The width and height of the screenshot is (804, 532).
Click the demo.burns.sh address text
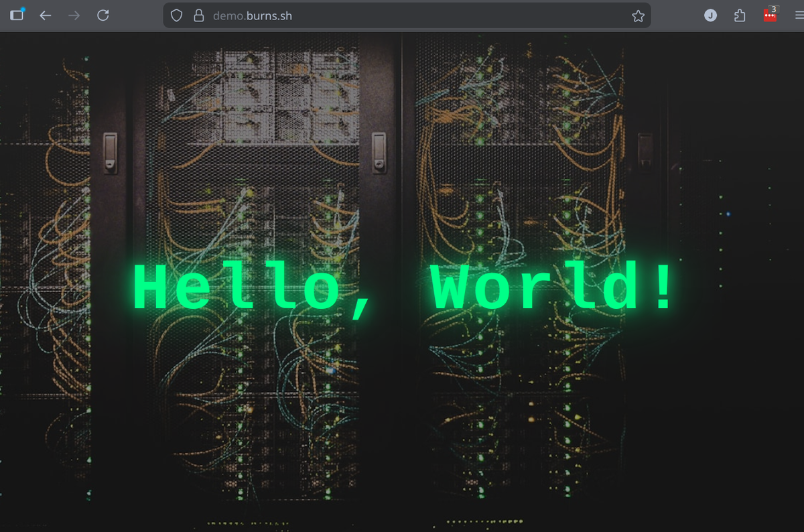pyautogui.click(x=251, y=15)
